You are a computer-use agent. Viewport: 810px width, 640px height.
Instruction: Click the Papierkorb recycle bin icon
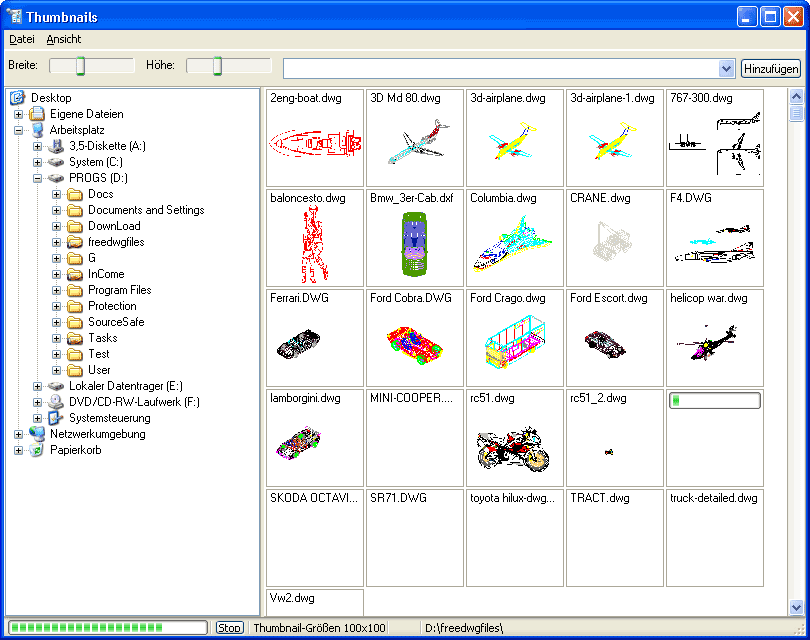(37, 450)
